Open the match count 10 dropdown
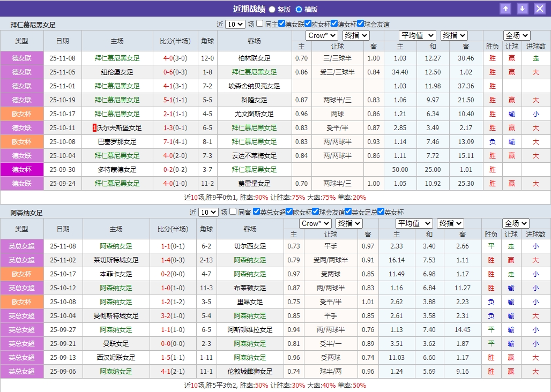 pos(234,24)
